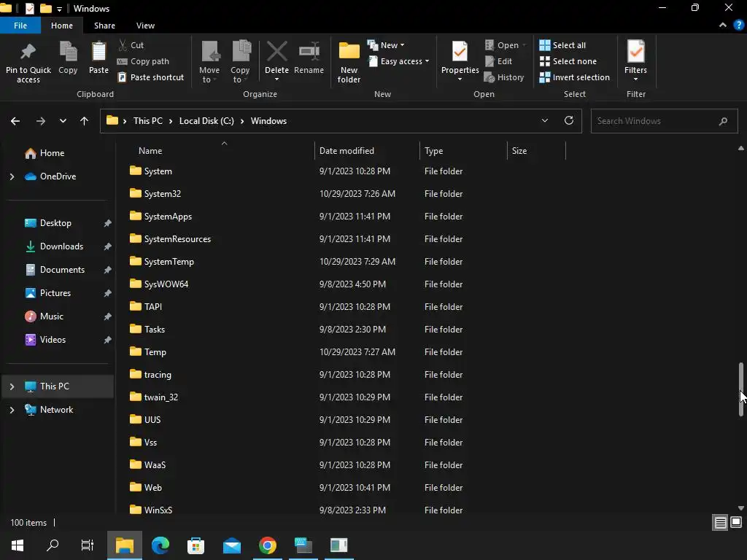Click Invert selection
This screenshot has width=747, height=560.
(x=575, y=77)
